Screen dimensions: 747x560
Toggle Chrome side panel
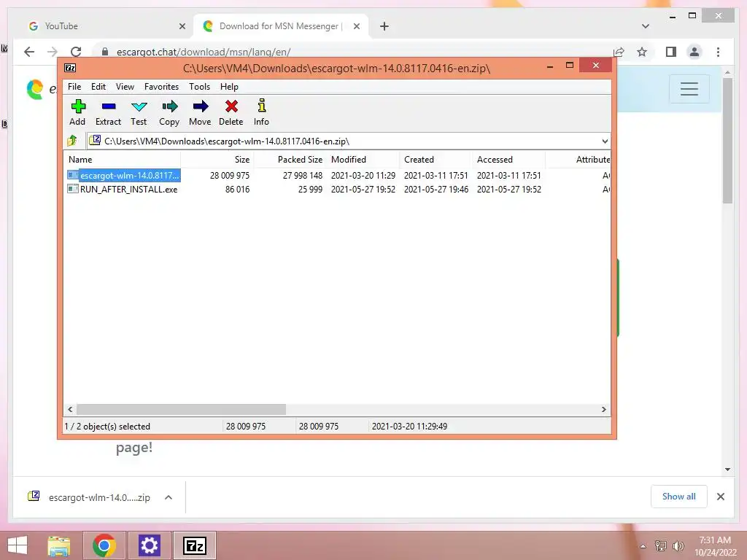671,52
